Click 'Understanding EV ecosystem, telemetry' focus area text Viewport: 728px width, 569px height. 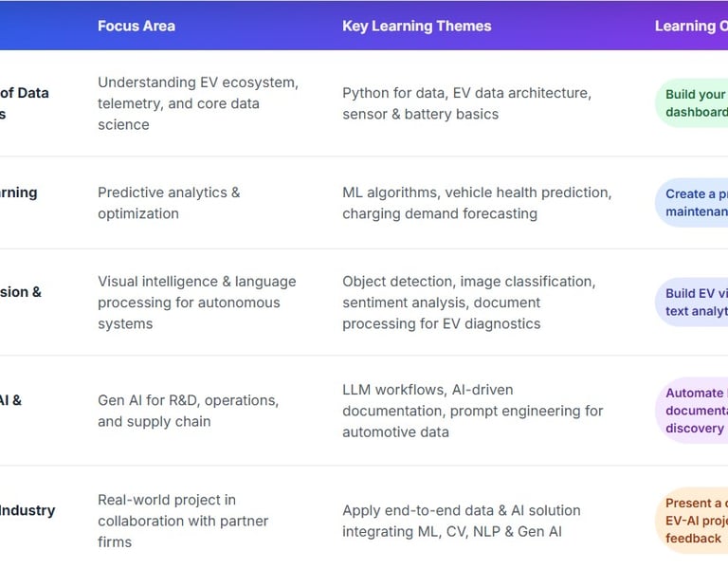coord(198,103)
